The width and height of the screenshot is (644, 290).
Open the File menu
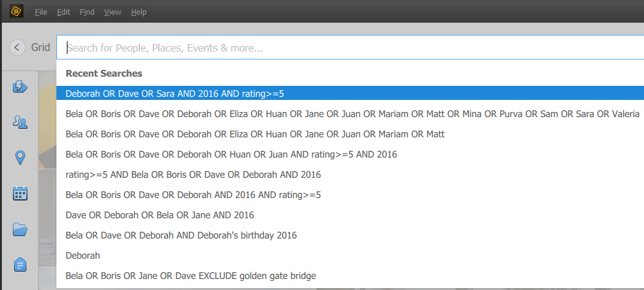[x=41, y=12]
